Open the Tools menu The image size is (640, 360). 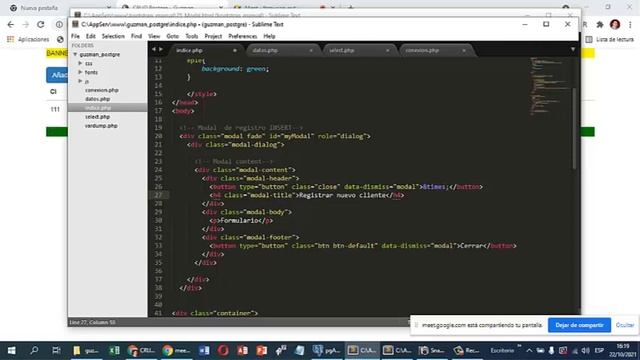pos(191,36)
